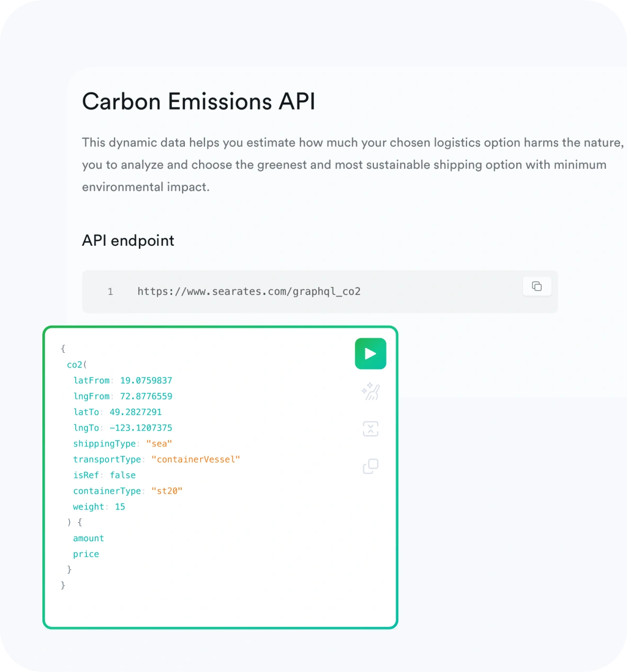Click line number 1 in endpoint box
Screen dimensions: 627x672
tap(110, 292)
